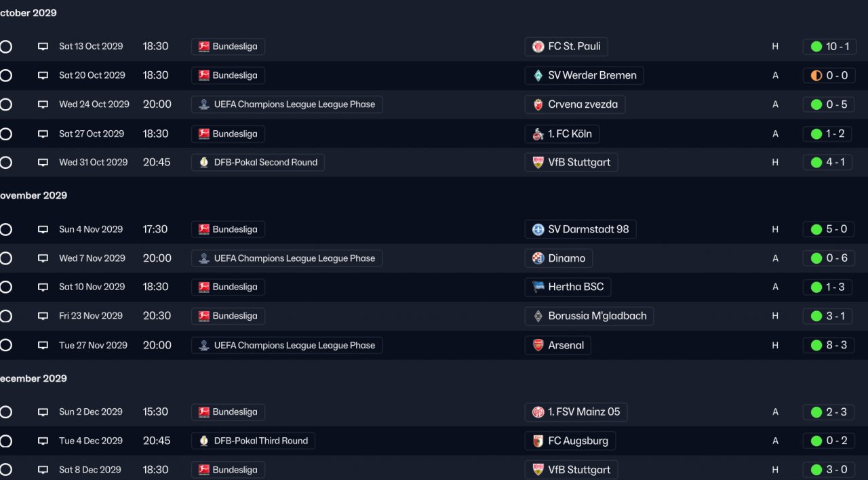868x480 pixels.
Task: Open the 10 - 1 result against St. Pauli
Action: click(x=829, y=47)
